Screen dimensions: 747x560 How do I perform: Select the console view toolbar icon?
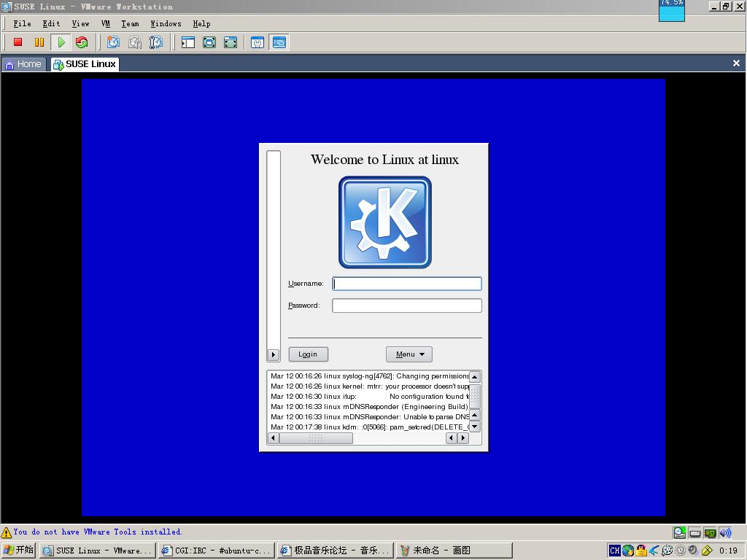(279, 42)
